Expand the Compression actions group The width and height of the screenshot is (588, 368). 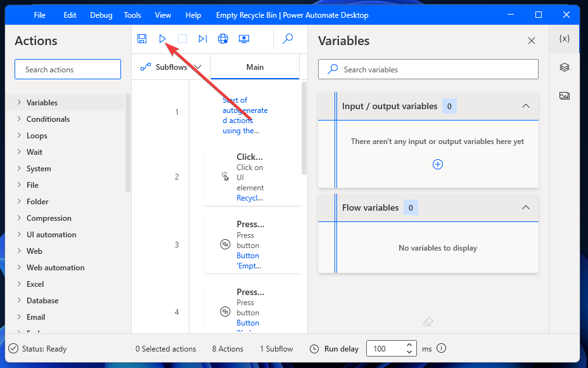[19, 218]
